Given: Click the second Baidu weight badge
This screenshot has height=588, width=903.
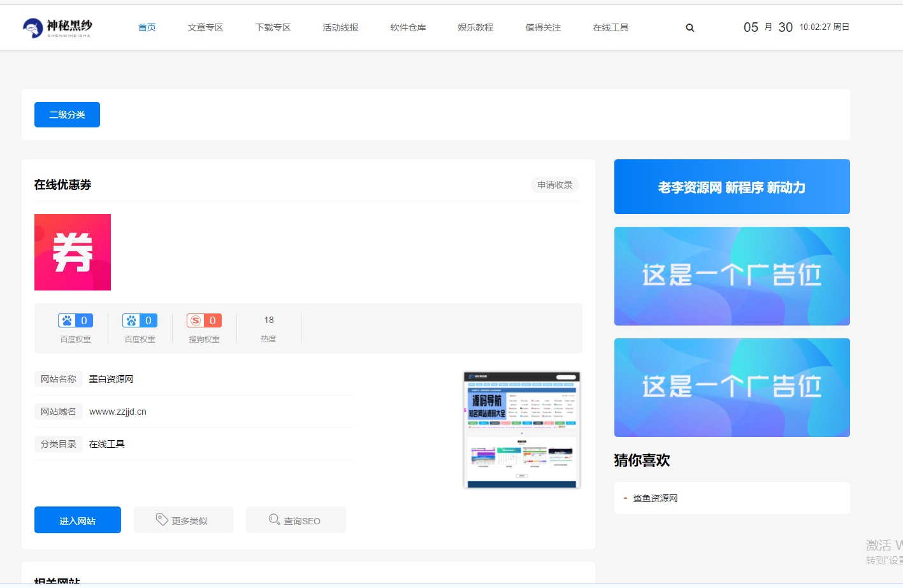Looking at the screenshot, I should (x=140, y=320).
